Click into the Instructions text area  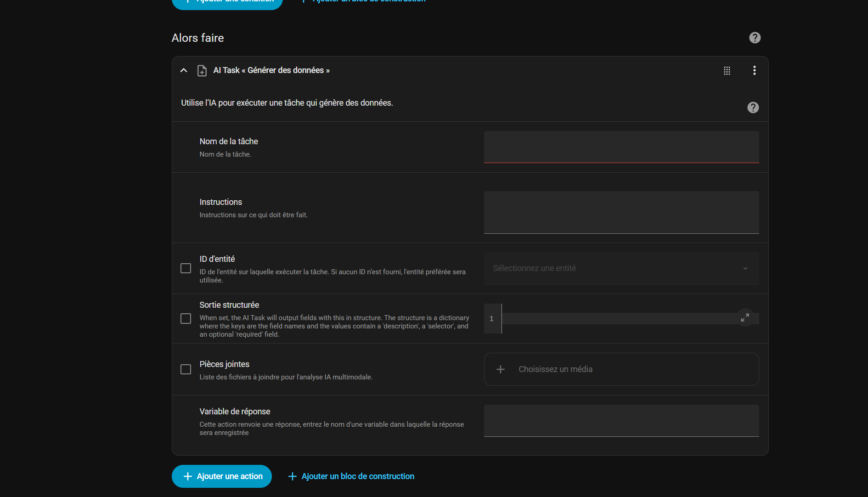pyautogui.click(x=621, y=212)
